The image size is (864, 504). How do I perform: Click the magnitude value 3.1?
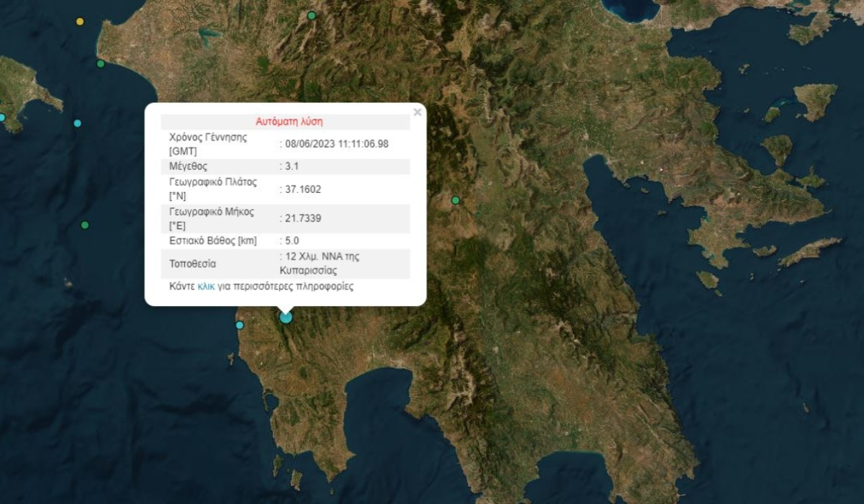pyautogui.click(x=292, y=166)
